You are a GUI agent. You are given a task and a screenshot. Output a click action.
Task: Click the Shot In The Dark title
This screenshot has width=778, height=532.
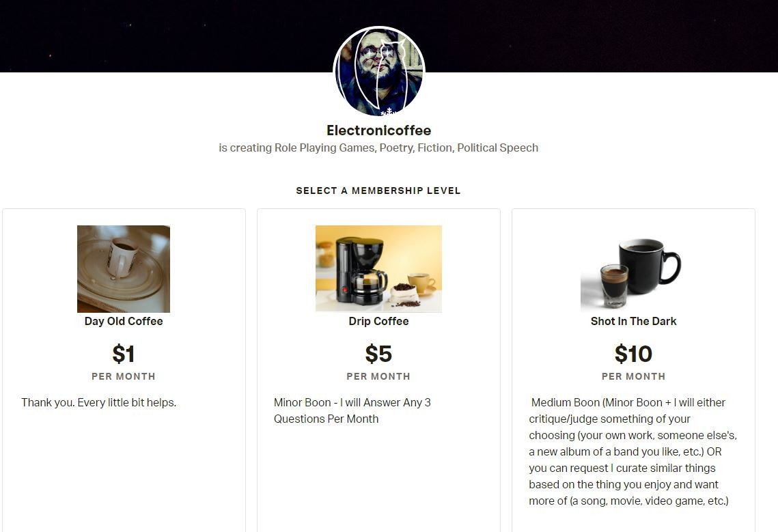(x=634, y=321)
